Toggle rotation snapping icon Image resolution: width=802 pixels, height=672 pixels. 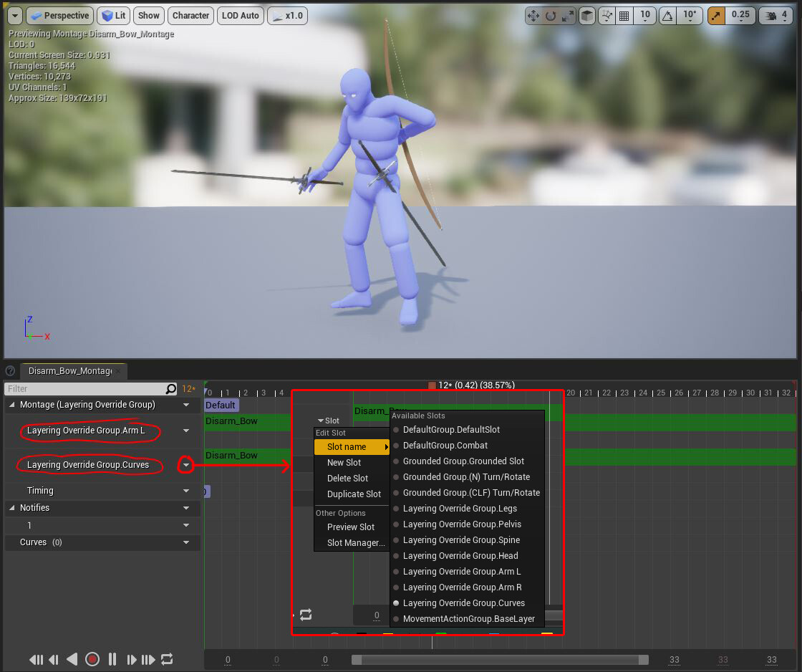[x=668, y=15]
